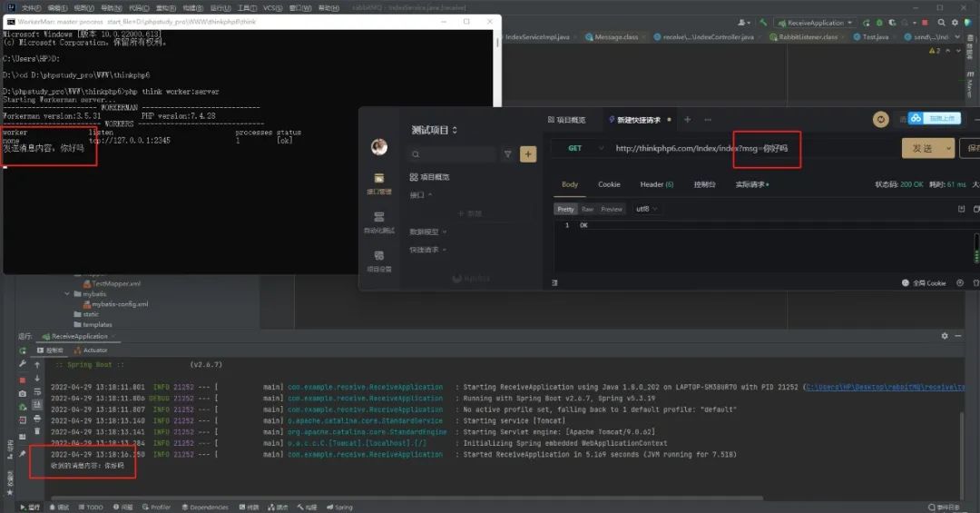Click the camera thread dump icon
Screen dimensions: 980x513
pyautogui.click(x=23, y=393)
